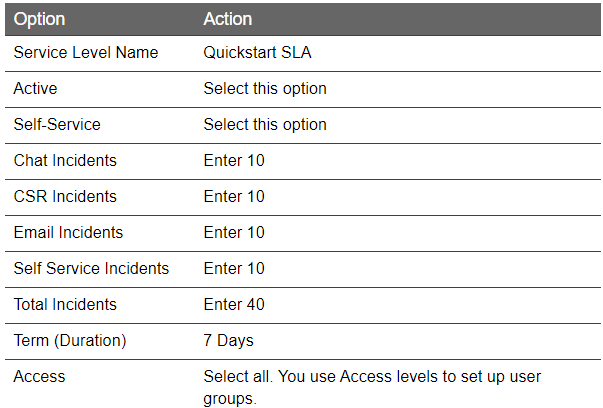Click the 7 Days value
Screen dimensions: 603x408
[x=228, y=341]
